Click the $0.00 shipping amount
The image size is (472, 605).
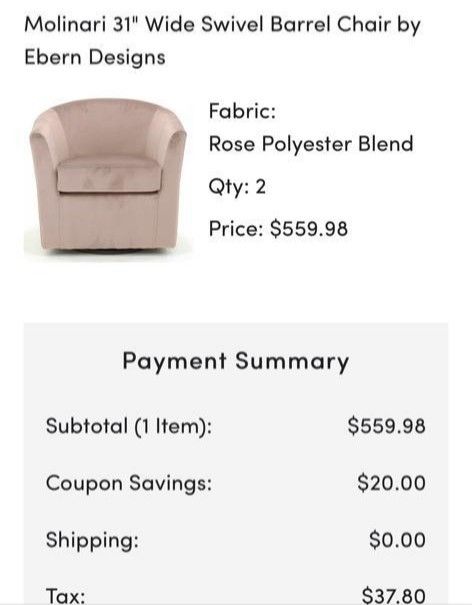[398, 539]
